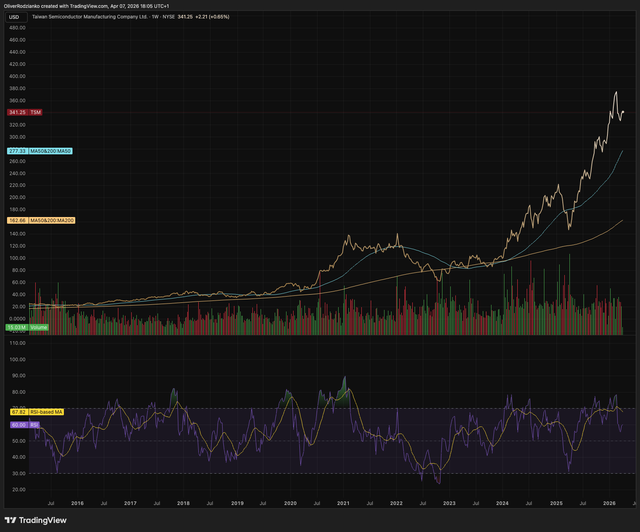Click the Taiwan Semiconductor Manufacturing Company title

(x=90, y=17)
